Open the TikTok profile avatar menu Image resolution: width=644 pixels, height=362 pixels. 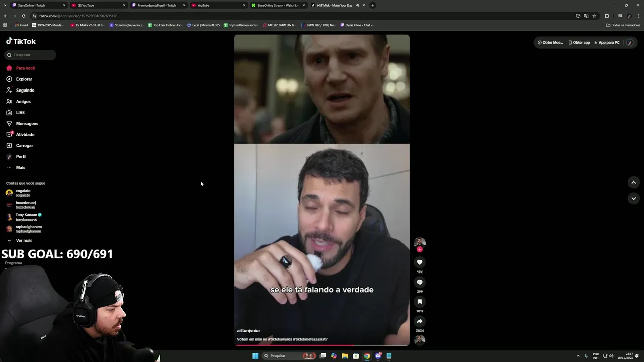pos(629,43)
